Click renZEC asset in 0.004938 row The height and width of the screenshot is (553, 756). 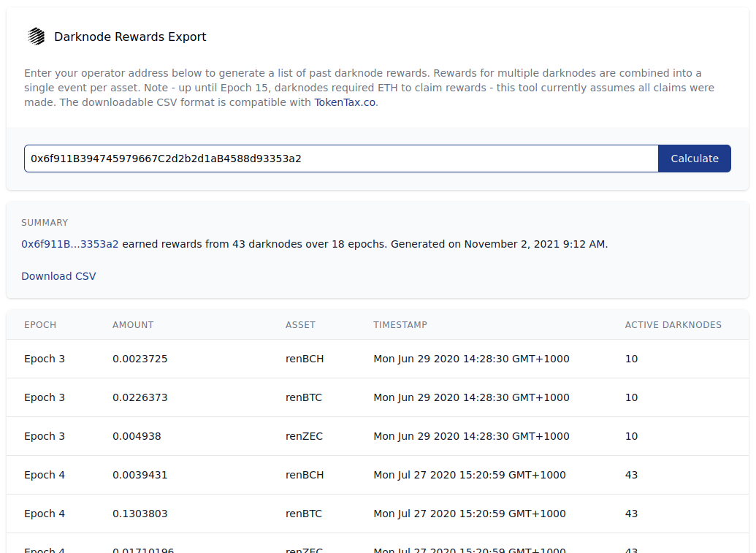click(304, 436)
